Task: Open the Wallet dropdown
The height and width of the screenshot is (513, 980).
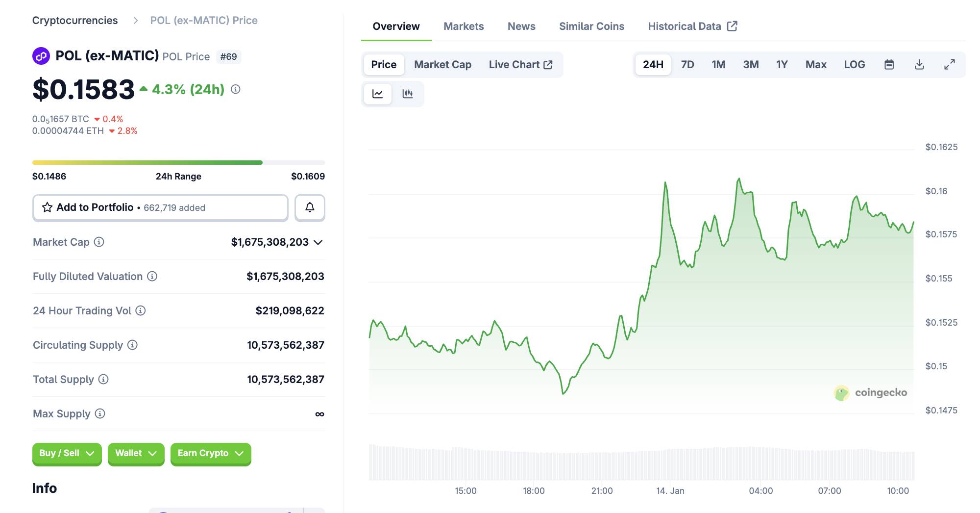Action: 136,454
